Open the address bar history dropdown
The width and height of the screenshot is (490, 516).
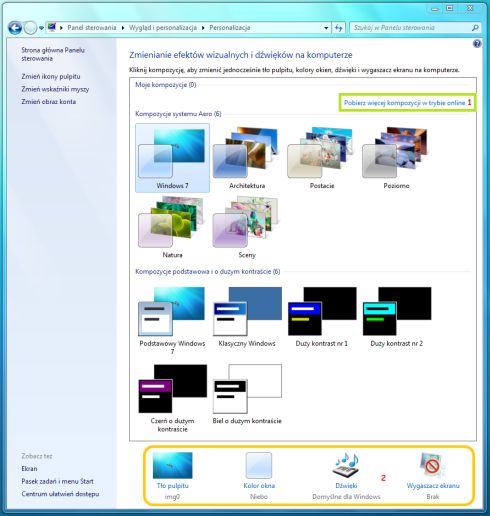pyautogui.click(x=326, y=28)
